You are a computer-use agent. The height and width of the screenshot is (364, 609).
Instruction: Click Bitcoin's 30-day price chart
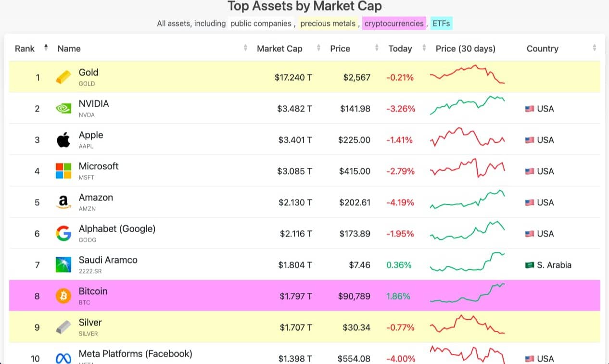467,293
